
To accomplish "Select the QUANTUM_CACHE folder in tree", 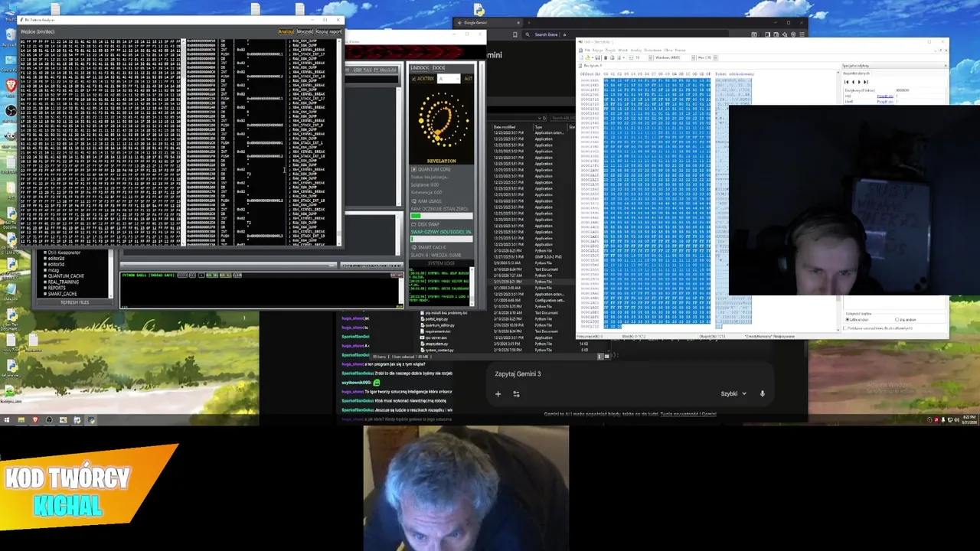I will [x=66, y=275].
